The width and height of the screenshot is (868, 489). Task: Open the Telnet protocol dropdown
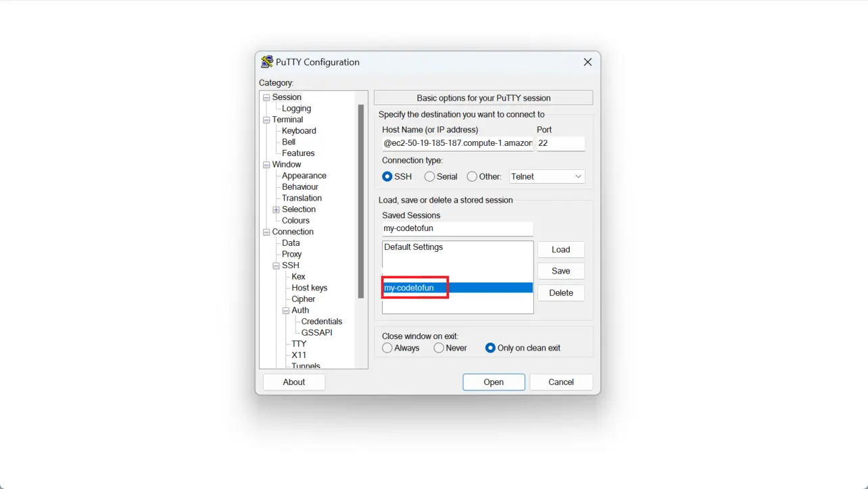point(547,176)
